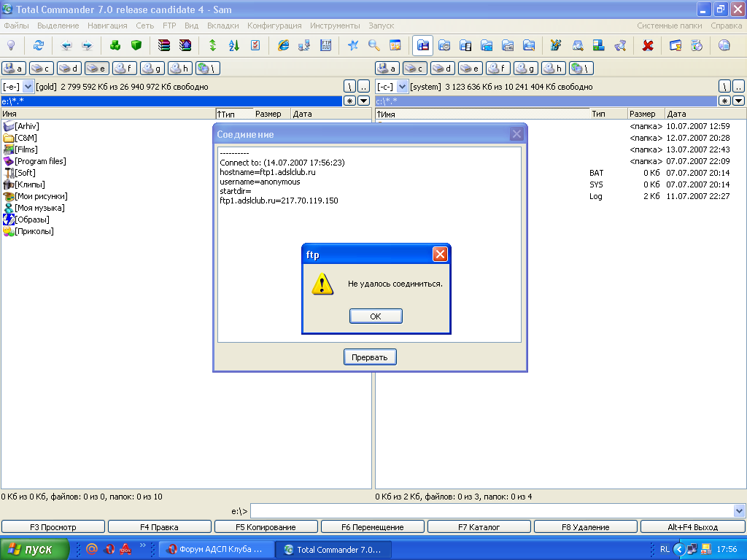Open network drive button in left panel
Screen dimensions: 747x560
(208, 69)
